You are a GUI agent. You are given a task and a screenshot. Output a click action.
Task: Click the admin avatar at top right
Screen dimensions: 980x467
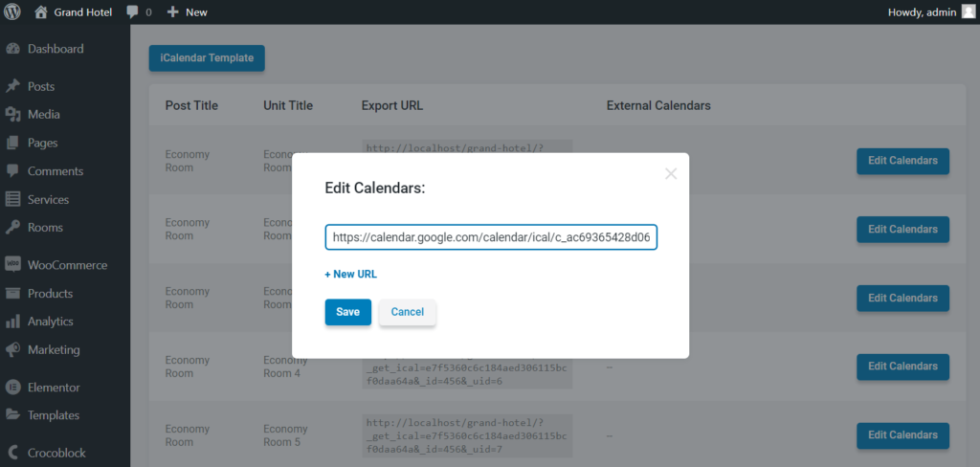coord(969,11)
